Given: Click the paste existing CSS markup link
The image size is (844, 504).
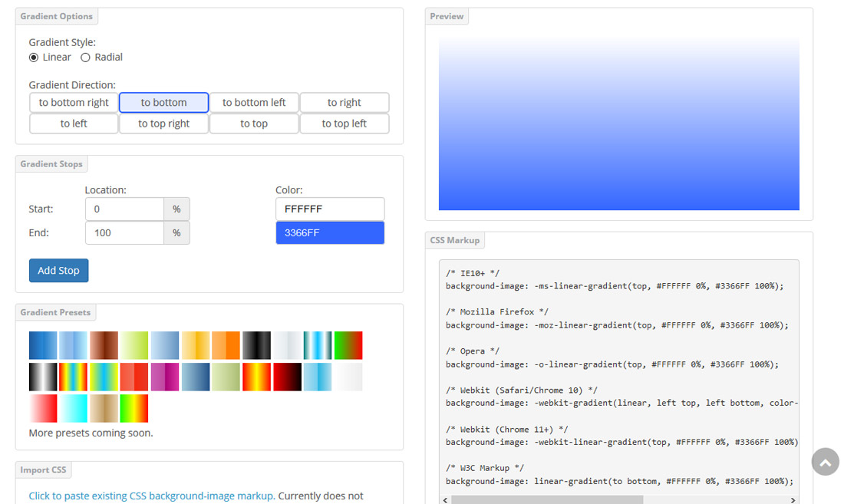Looking at the screenshot, I should click(x=152, y=496).
